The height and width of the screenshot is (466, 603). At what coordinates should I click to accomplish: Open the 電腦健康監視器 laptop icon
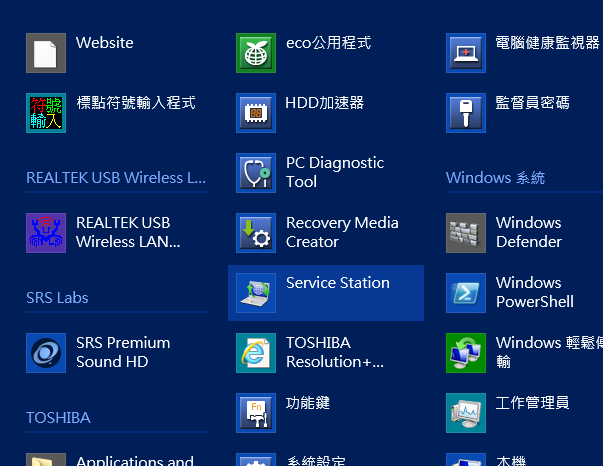coord(466,53)
